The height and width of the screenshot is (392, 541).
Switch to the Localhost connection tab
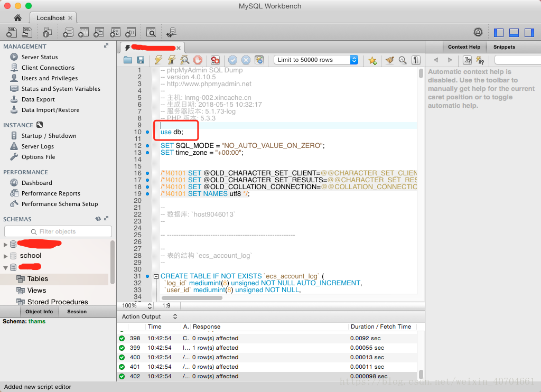tap(50, 18)
